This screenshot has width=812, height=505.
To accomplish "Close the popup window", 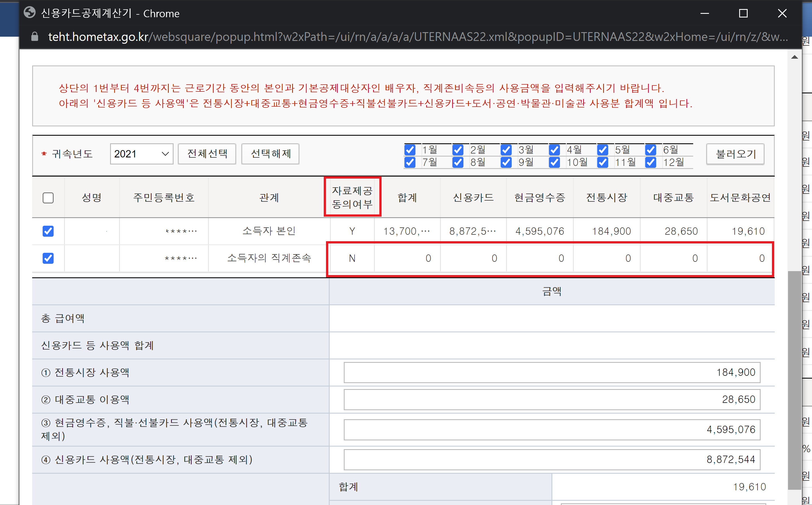I will [782, 13].
